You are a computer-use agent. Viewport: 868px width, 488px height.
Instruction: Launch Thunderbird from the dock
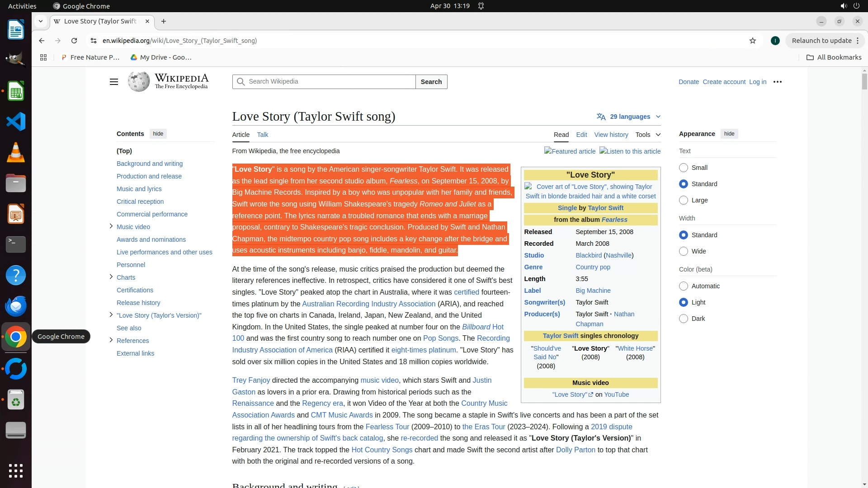click(x=16, y=306)
